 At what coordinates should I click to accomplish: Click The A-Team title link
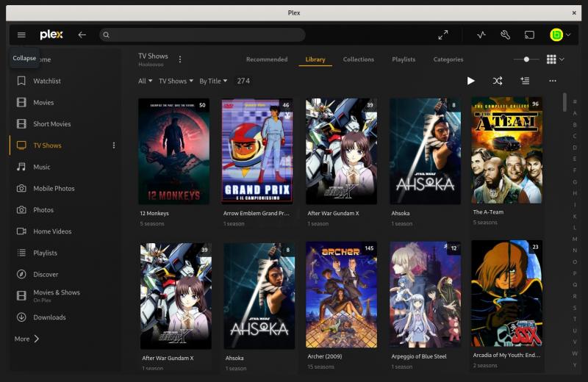488,212
